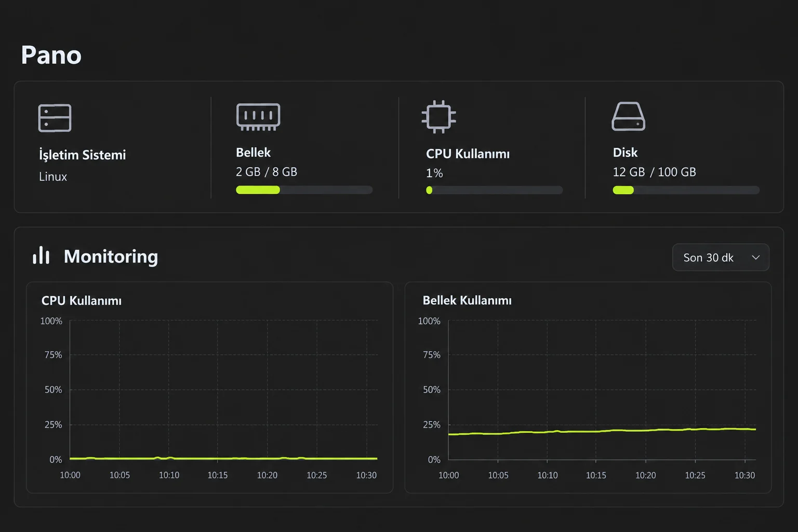
Task: Click the 100% axis label on Bellek chart
Action: coord(429,321)
